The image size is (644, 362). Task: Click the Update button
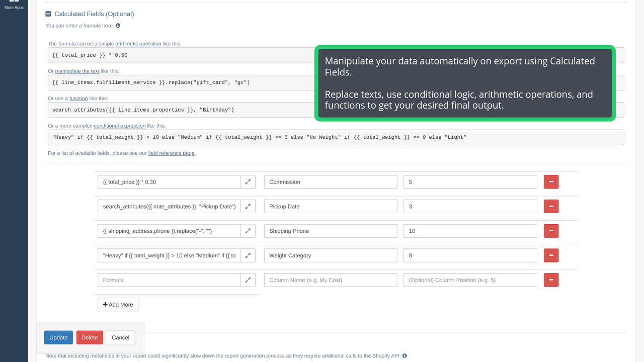pyautogui.click(x=58, y=337)
